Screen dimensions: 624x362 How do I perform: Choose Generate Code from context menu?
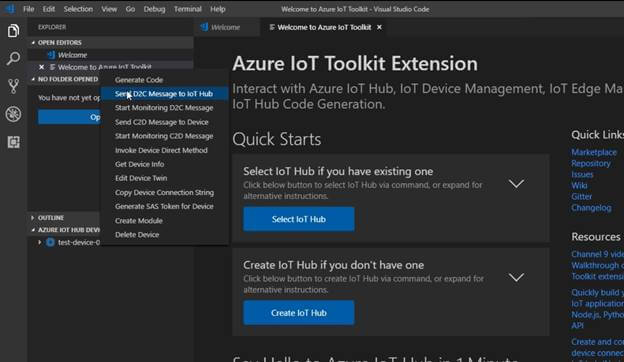[164, 80]
